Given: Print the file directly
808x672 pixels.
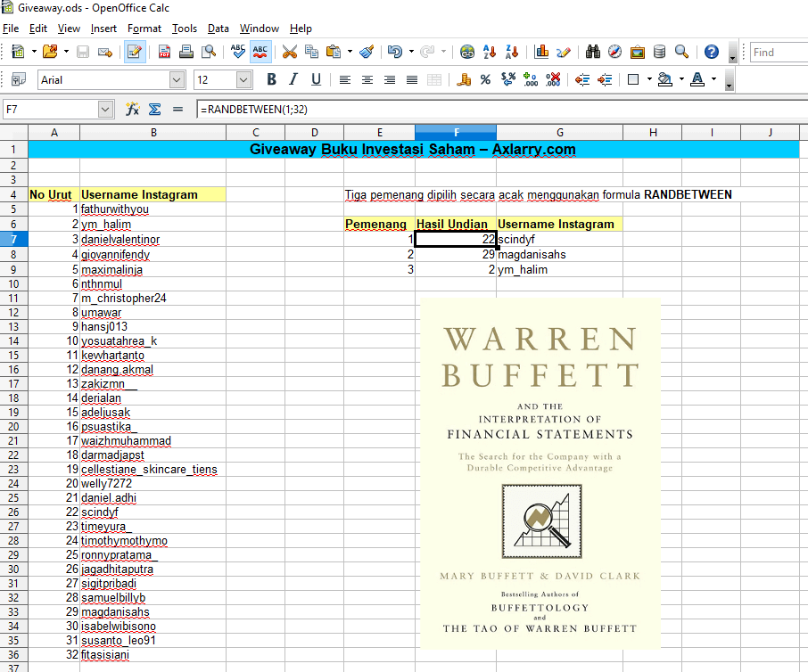Looking at the screenshot, I should pyautogui.click(x=186, y=52).
